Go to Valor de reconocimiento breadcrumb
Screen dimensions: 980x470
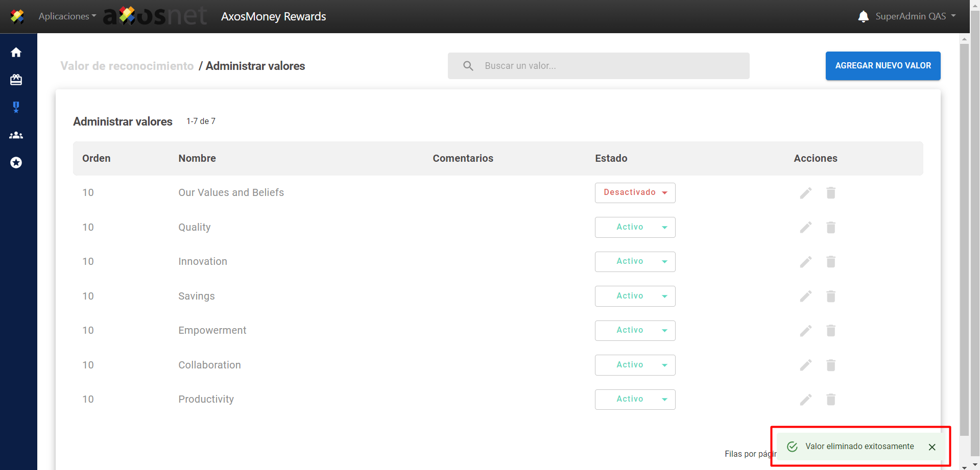[x=127, y=66]
